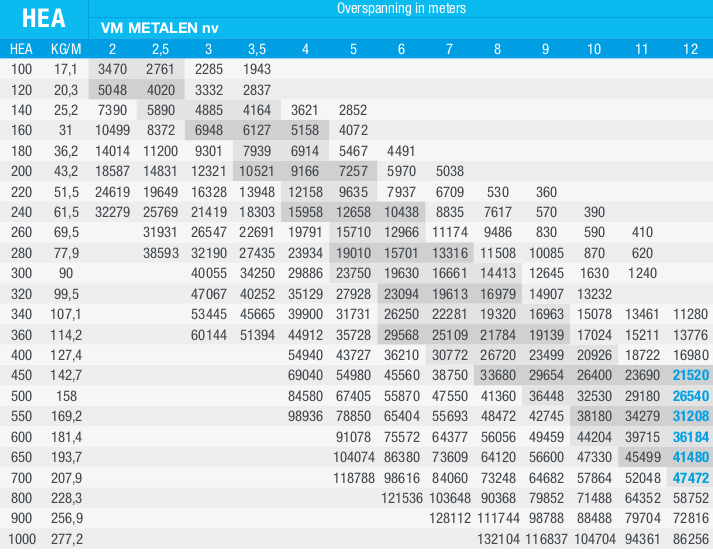713x552 pixels.
Task: Click value 53445 in HEA 340 row
Action: [209, 314]
